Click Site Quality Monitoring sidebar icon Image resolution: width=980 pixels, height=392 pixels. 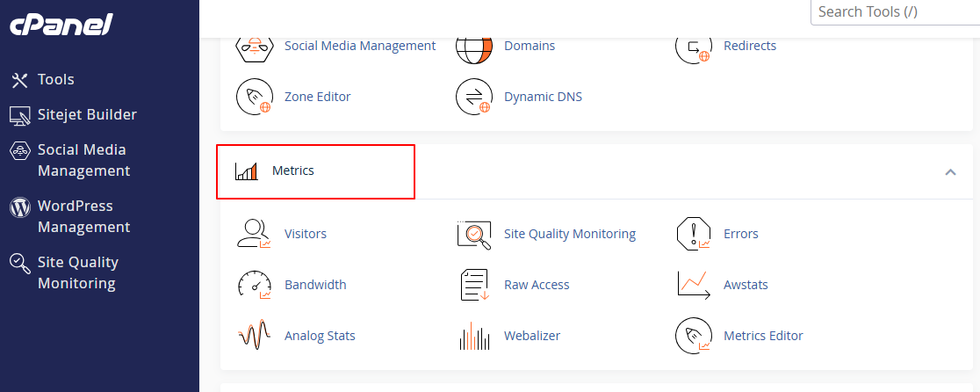coord(20,263)
